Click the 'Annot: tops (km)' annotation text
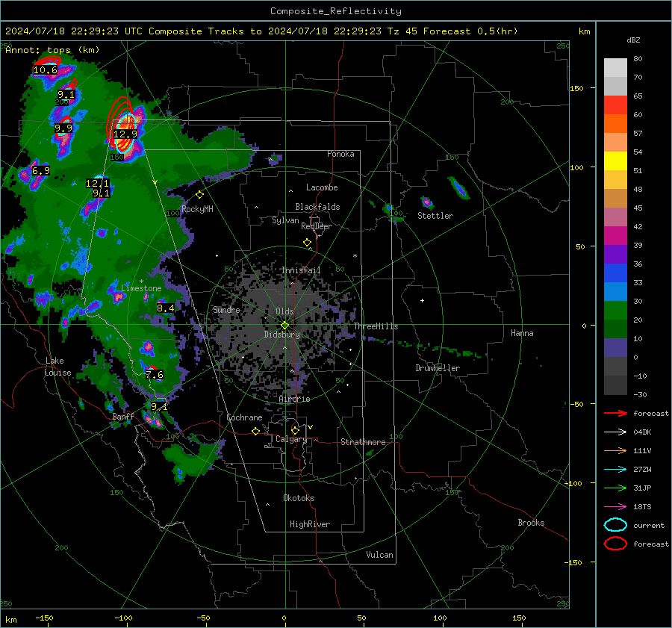Screen dimensions: 672x628 point(52,50)
